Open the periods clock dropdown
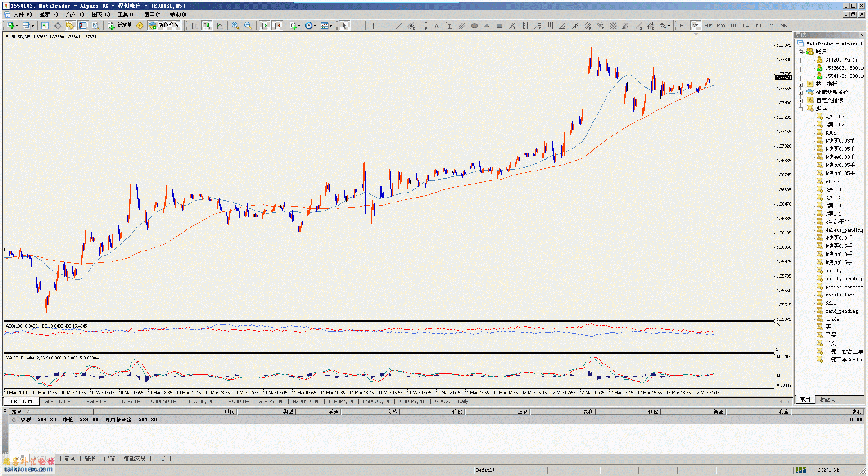The image size is (868, 476). click(x=310, y=26)
